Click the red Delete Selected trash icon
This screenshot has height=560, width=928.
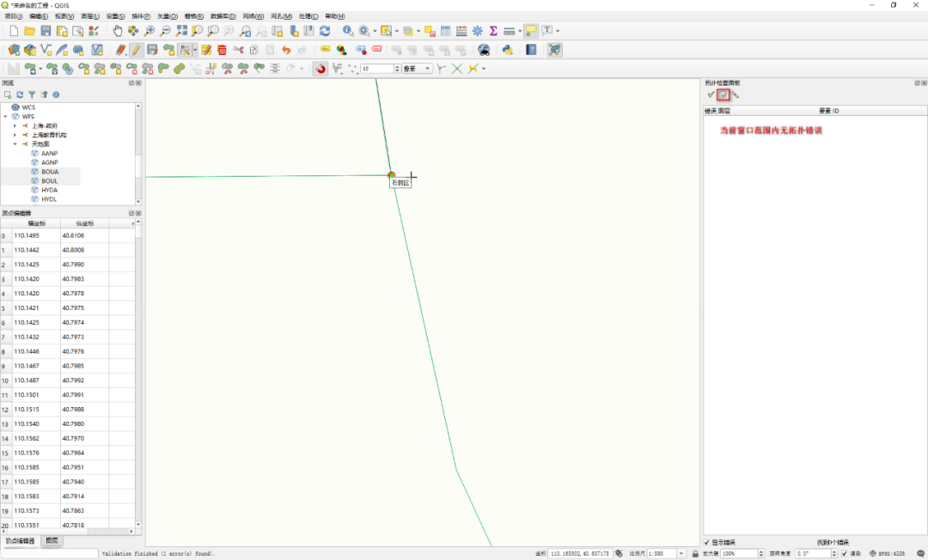222,50
